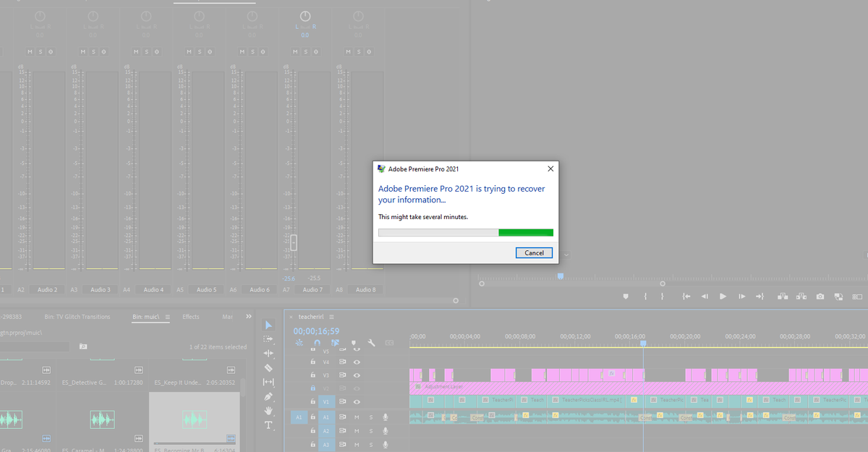Click the timeline playhead marker
Viewport: 868px width, 452px height.
643,344
